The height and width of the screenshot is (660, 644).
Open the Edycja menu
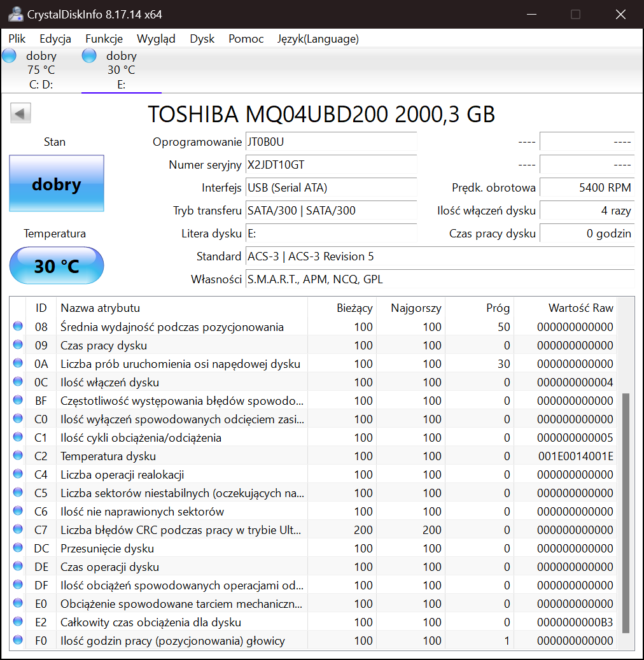[x=55, y=39]
